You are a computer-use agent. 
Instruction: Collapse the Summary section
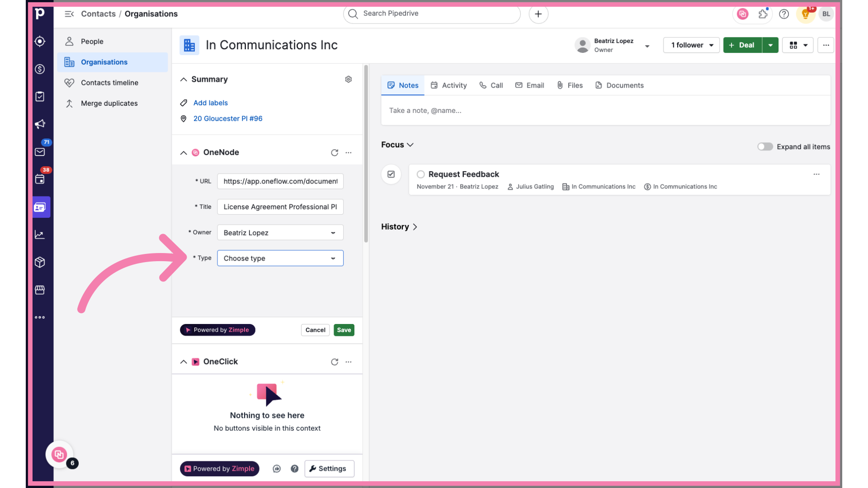184,80
